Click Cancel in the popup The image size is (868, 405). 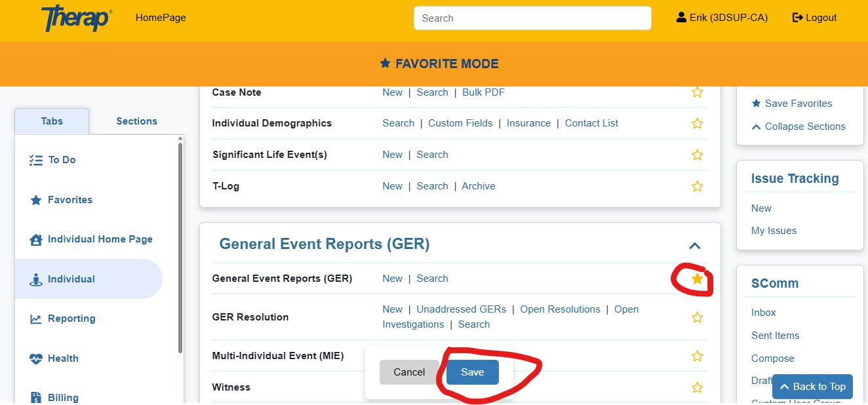click(409, 372)
